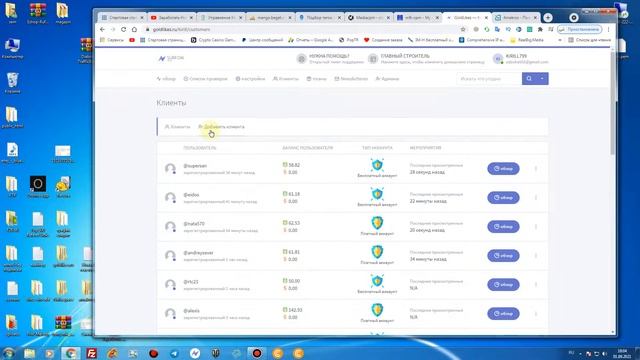640x360 pixels.
Task: Click the account shield icon for @nata570
Action: 377,223
